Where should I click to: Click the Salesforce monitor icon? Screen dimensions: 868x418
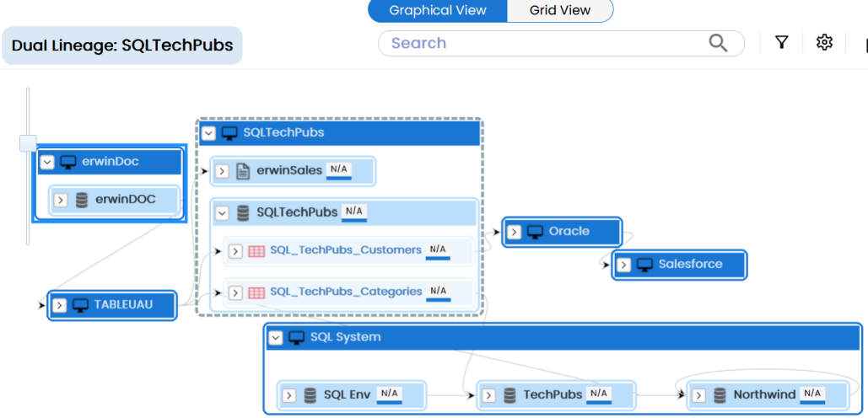coord(644,265)
